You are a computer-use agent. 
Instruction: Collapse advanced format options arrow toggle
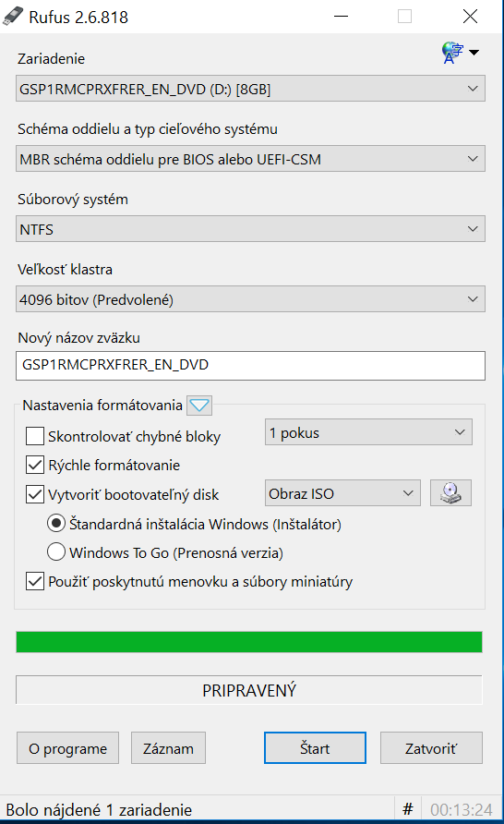coord(199,406)
